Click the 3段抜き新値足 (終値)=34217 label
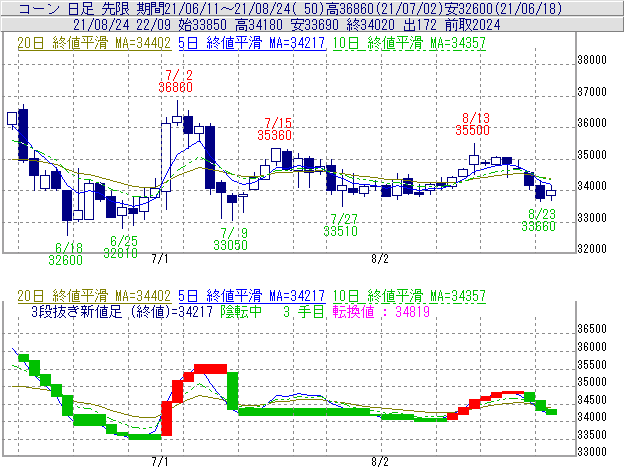 [x=122, y=311]
